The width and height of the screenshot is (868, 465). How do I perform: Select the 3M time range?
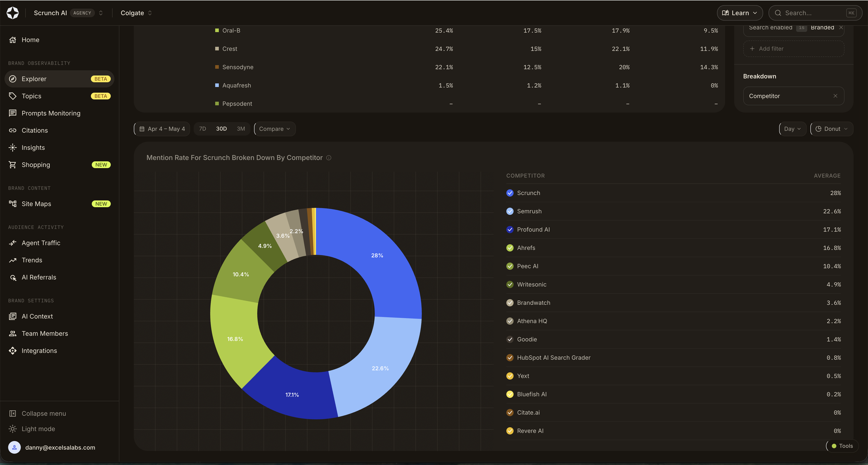click(241, 129)
